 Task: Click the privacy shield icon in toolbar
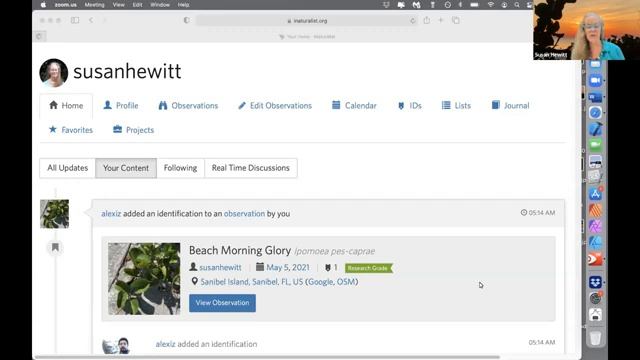point(187,20)
